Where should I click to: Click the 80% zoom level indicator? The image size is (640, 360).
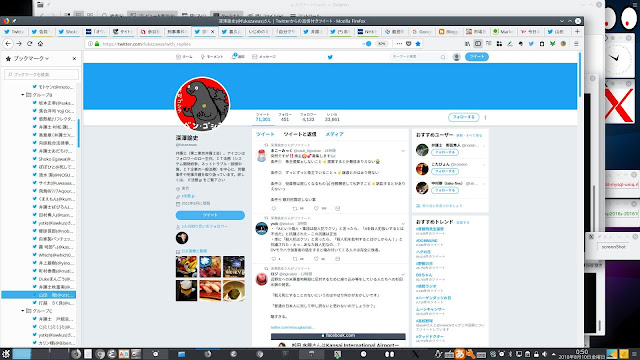point(381,44)
